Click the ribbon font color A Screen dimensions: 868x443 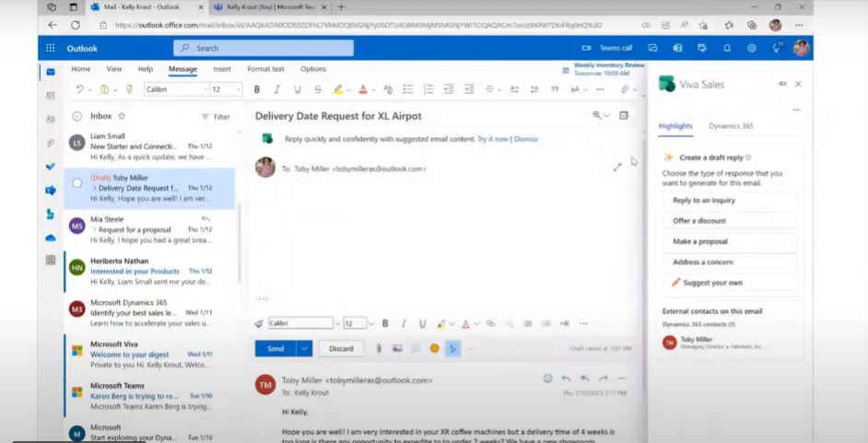363,89
